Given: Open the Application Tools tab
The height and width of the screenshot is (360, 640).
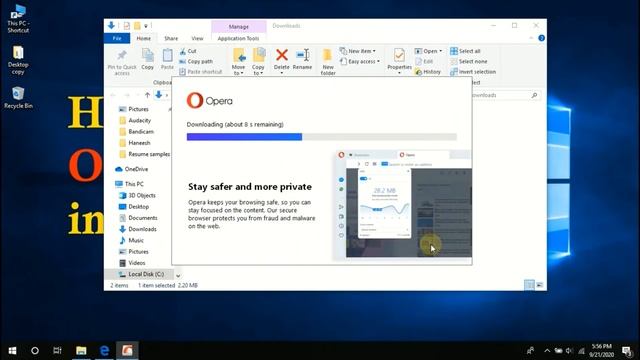Looking at the screenshot, I should 238,38.
